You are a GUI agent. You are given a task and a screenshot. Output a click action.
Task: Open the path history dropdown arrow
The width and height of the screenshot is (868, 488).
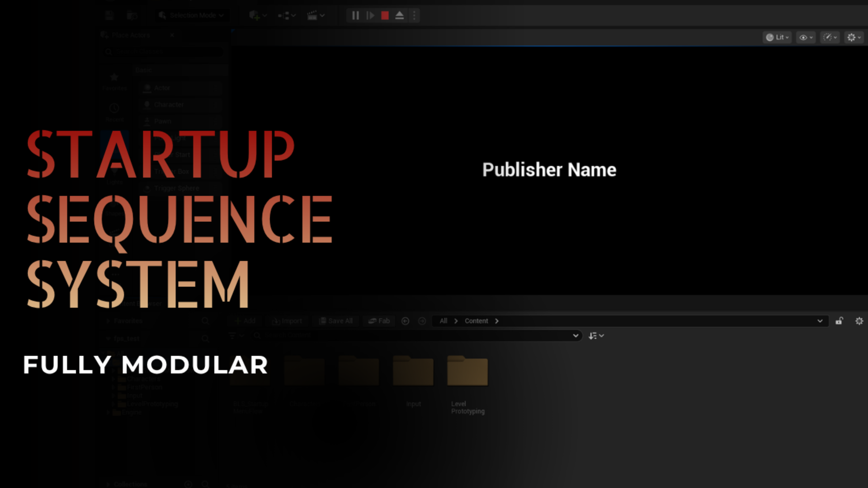click(820, 321)
